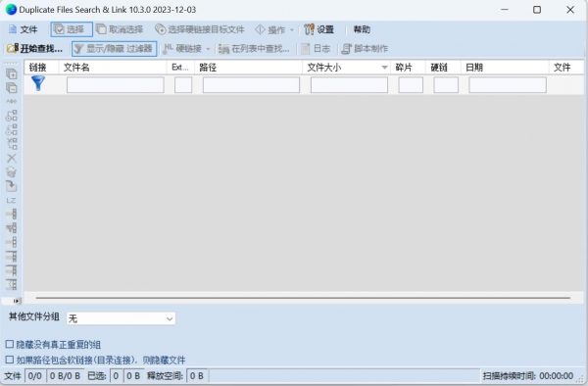The width and height of the screenshot is (588, 386).
Task: Click the column-select icon below LZ
Action: coord(12,214)
